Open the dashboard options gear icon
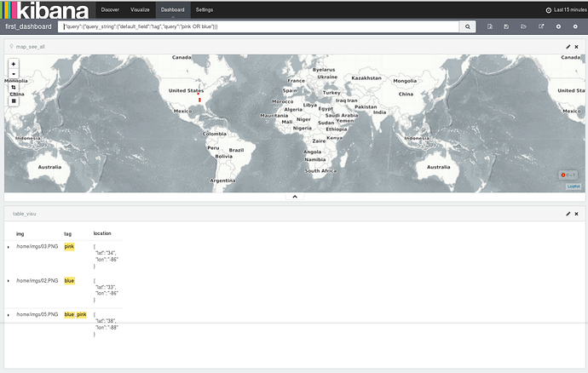The width and height of the screenshot is (588, 373). [x=575, y=26]
